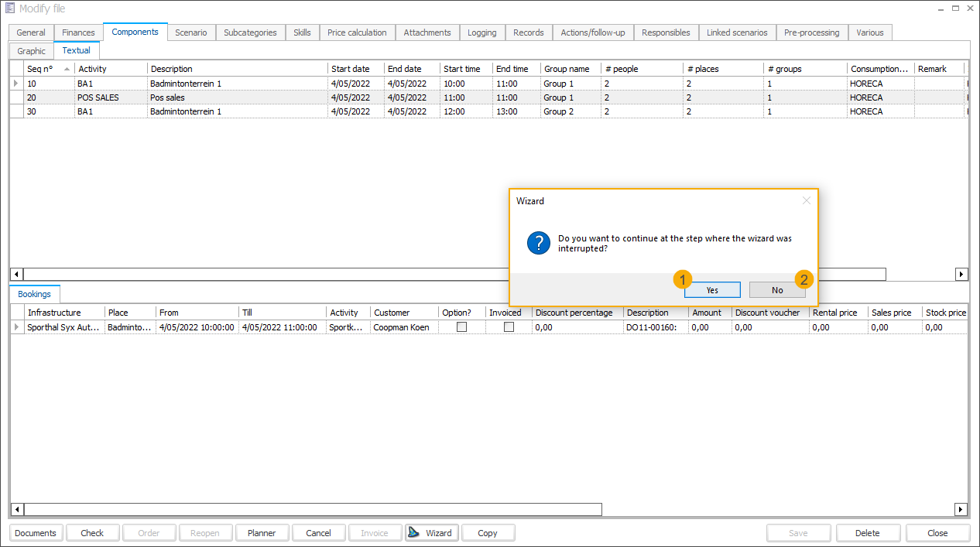This screenshot has width=980, height=547.
Task: Close the Wizard dialog with the X icon
Action: pyautogui.click(x=806, y=200)
